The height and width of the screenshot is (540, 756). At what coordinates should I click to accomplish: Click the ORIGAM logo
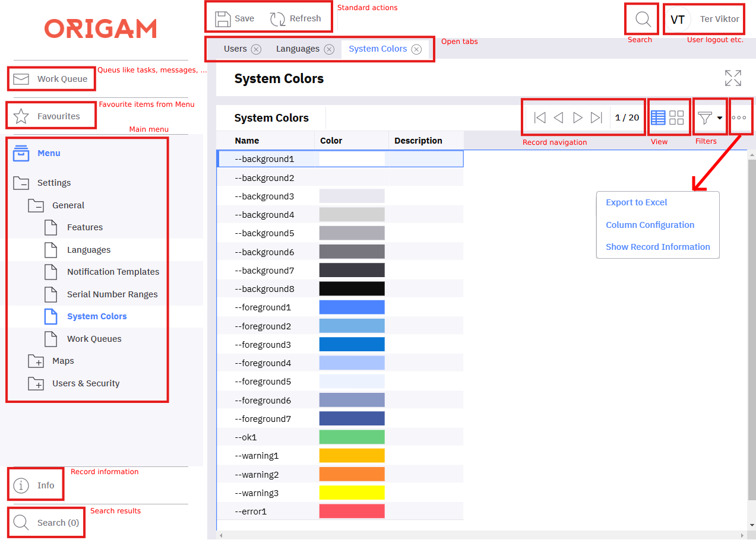[100, 28]
